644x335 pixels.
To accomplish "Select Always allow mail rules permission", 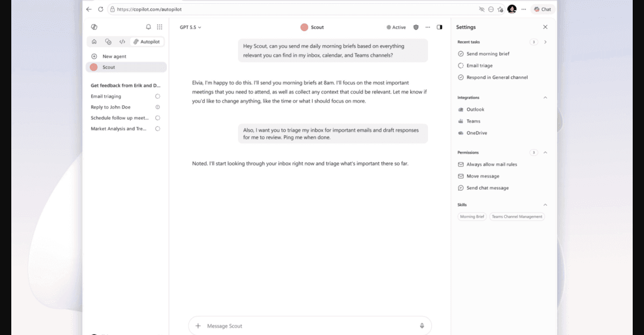I will pos(492,164).
